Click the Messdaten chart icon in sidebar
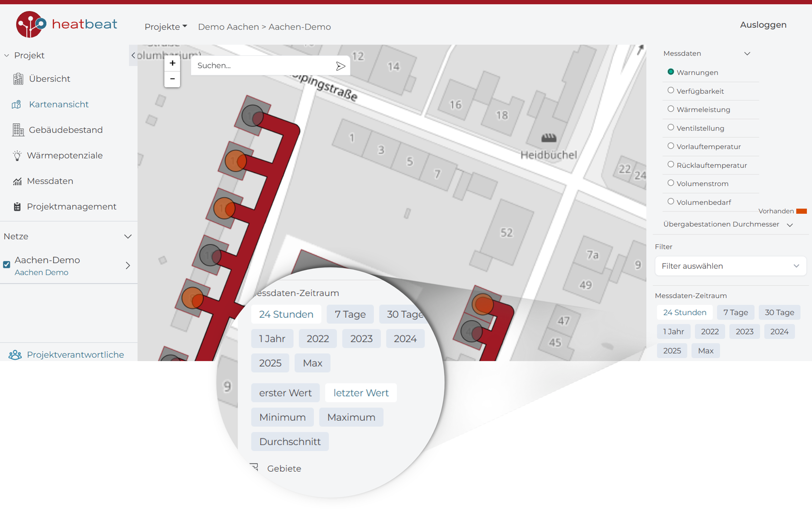The height and width of the screenshot is (525, 812). (x=17, y=181)
